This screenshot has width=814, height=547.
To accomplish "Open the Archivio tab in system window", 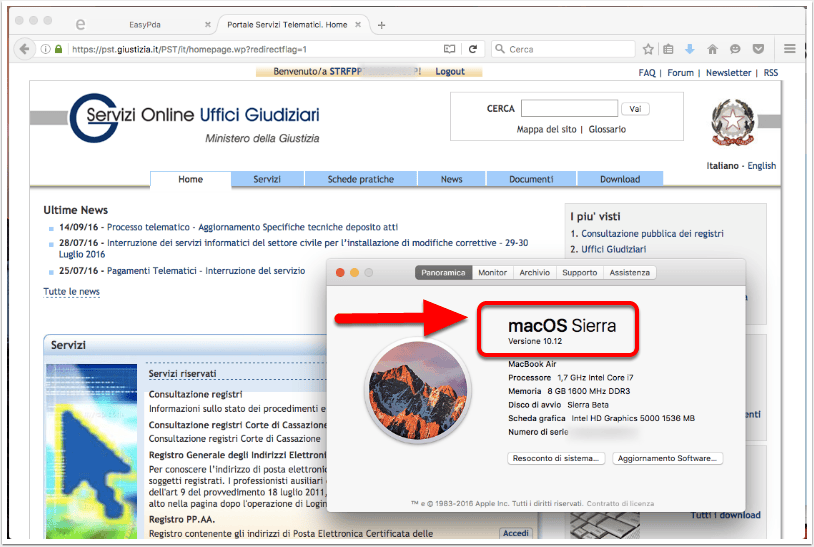I will [x=534, y=272].
